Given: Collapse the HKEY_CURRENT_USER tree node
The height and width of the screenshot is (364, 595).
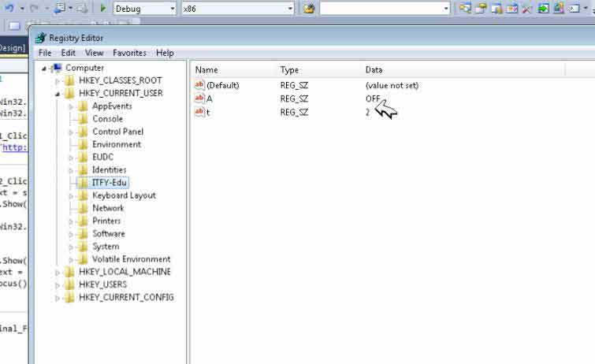Looking at the screenshot, I should (x=58, y=93).
